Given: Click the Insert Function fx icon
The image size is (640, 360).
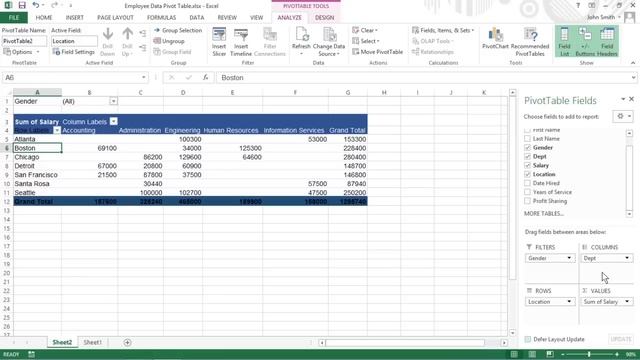Looking at the screenshot, I should pos(206,78).
